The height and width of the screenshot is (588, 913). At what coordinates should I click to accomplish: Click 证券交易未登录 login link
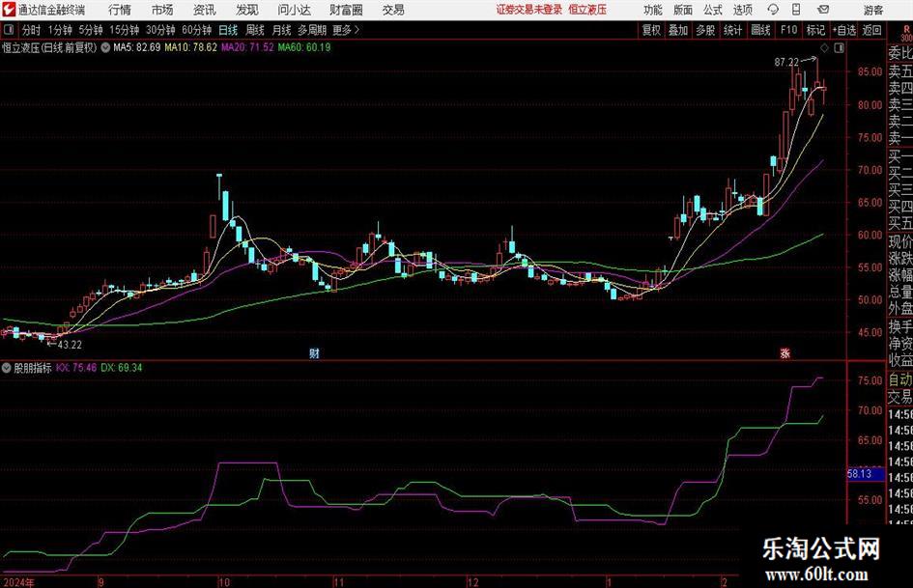529,10
